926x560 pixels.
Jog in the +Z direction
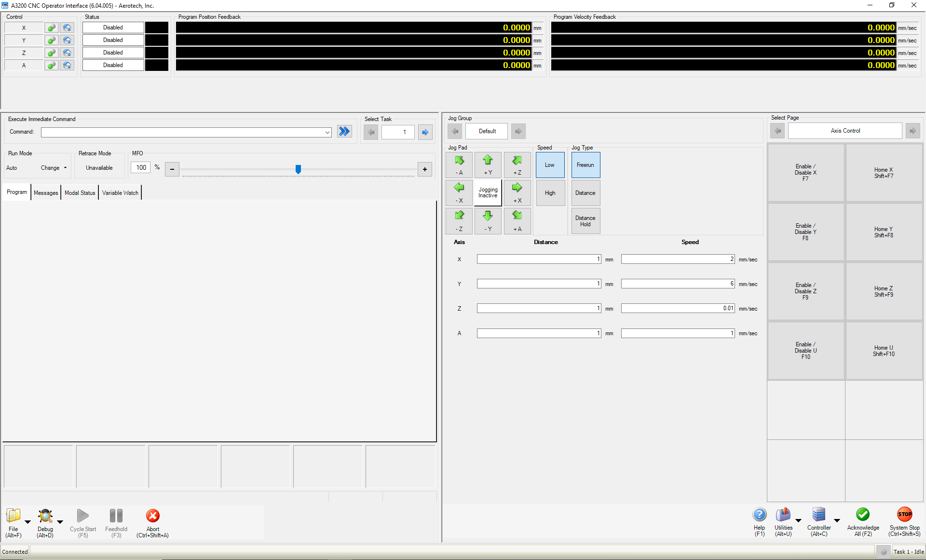click(517, 165)
